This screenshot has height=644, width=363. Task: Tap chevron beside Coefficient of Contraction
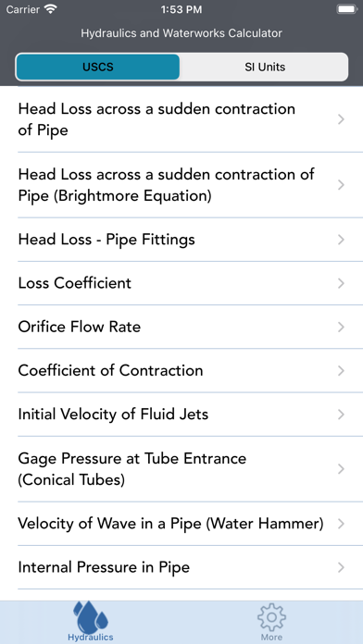[341, 371]
